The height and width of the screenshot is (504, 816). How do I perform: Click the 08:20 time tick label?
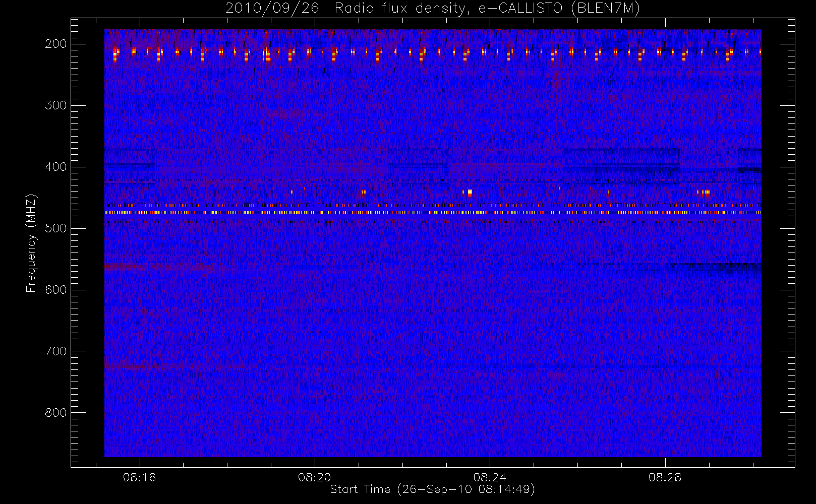pyautogui.click(x=315, y=477)
